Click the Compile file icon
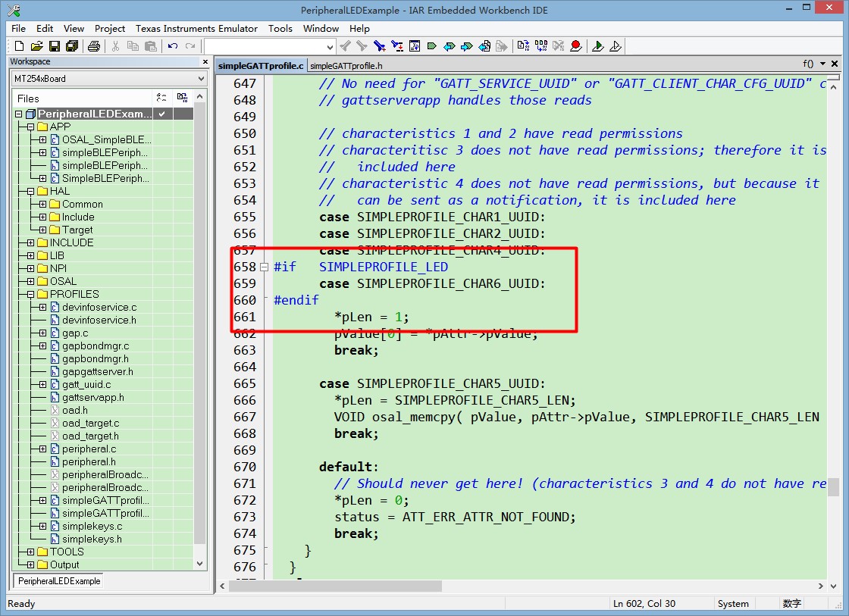Image resolution: width=849 pixels, height=616 pixels. (523, 46)
